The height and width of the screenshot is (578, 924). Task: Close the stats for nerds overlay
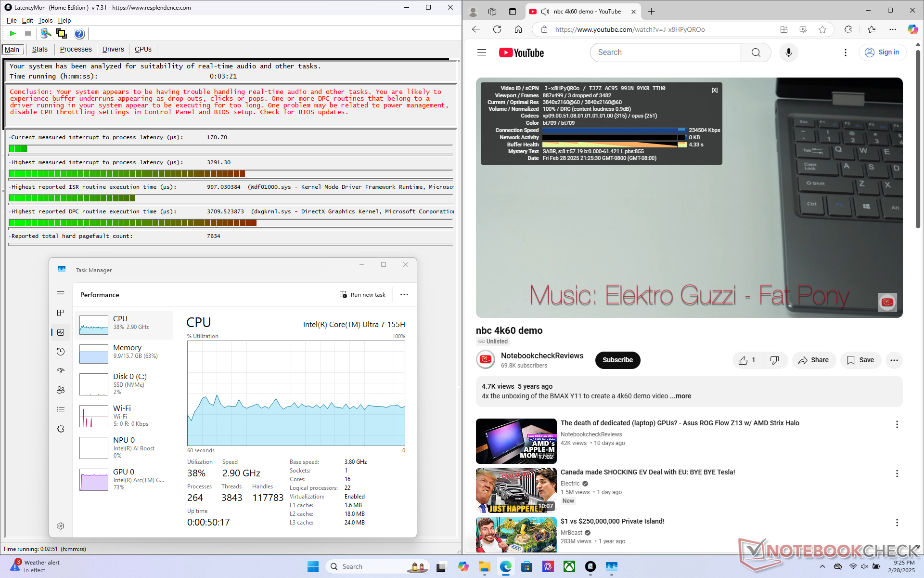click(x=715, y=90)
